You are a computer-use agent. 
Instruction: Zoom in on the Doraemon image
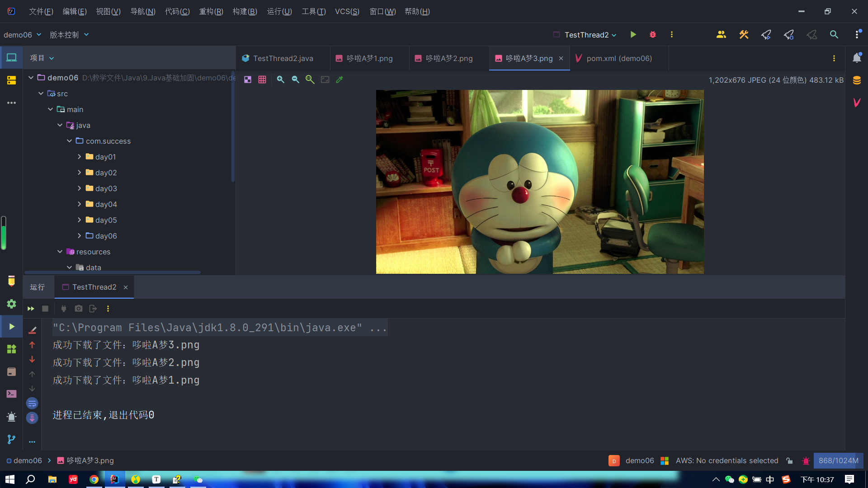point(280,80)
